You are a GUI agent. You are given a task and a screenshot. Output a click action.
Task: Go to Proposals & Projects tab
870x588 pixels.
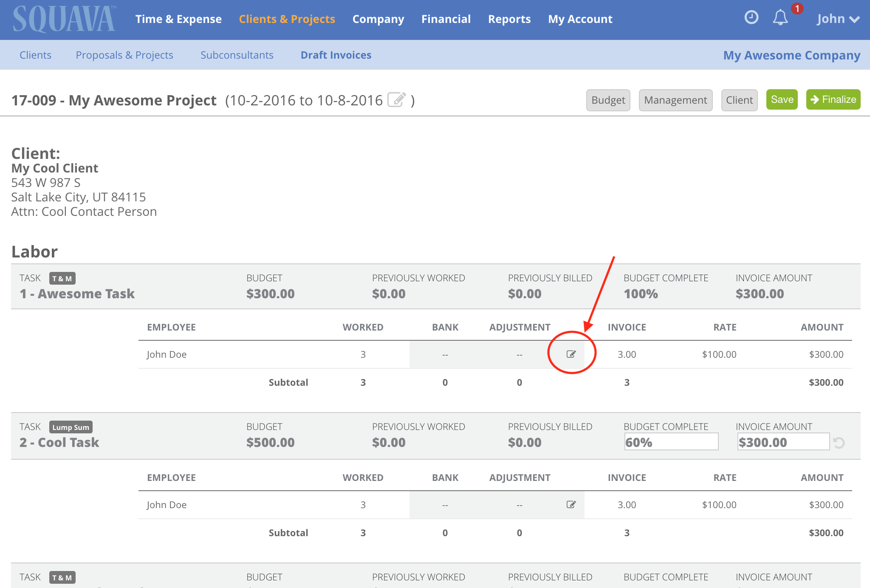(124, 55)
